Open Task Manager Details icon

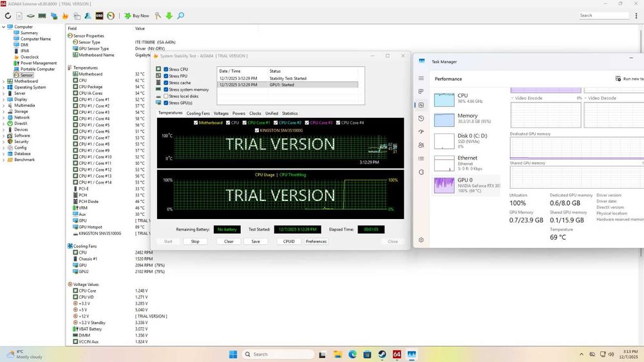pyautogui.click(x=421, y=158)
